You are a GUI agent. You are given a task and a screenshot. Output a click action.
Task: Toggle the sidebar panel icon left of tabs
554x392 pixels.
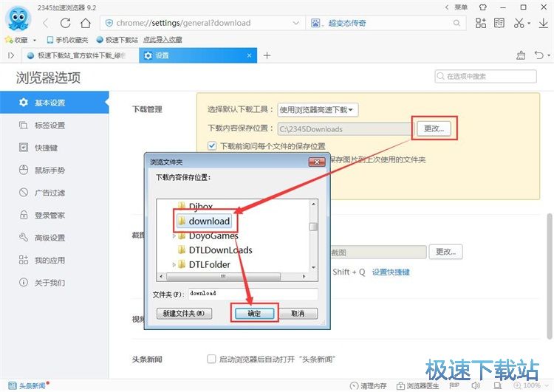pos(11,55)
